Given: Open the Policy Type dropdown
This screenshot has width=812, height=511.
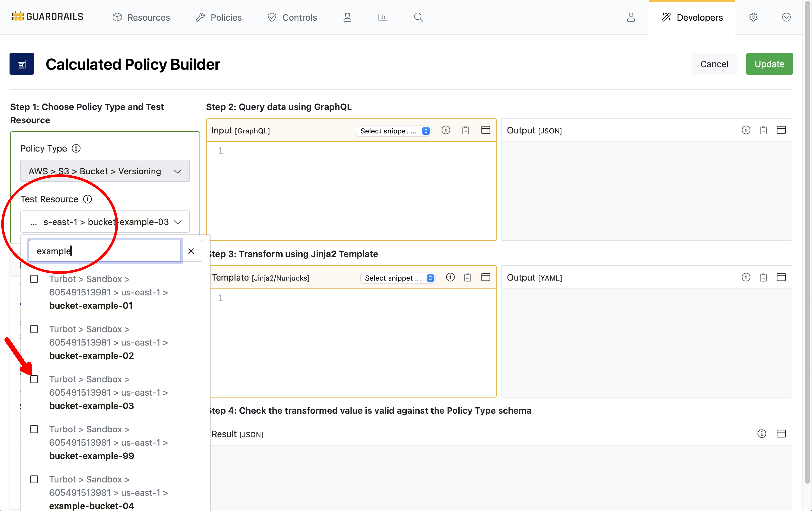Looking at the screenshot, I should click(x=105, y=171).
